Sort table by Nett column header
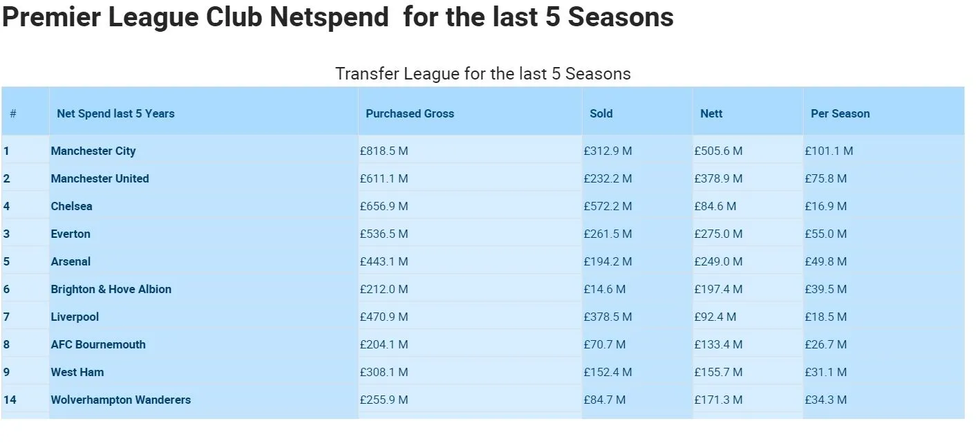Viewport: 980px width, 448px height. (x=711, y=113)
